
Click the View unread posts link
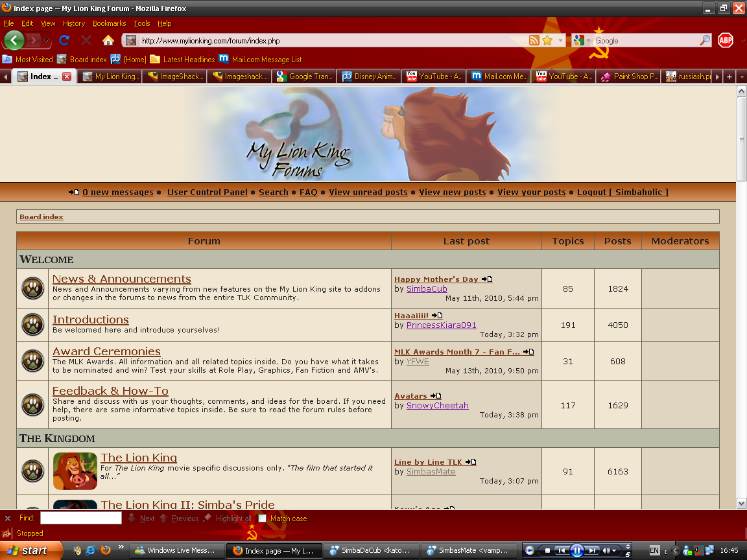pyautogui.click(x=368, y=192)
